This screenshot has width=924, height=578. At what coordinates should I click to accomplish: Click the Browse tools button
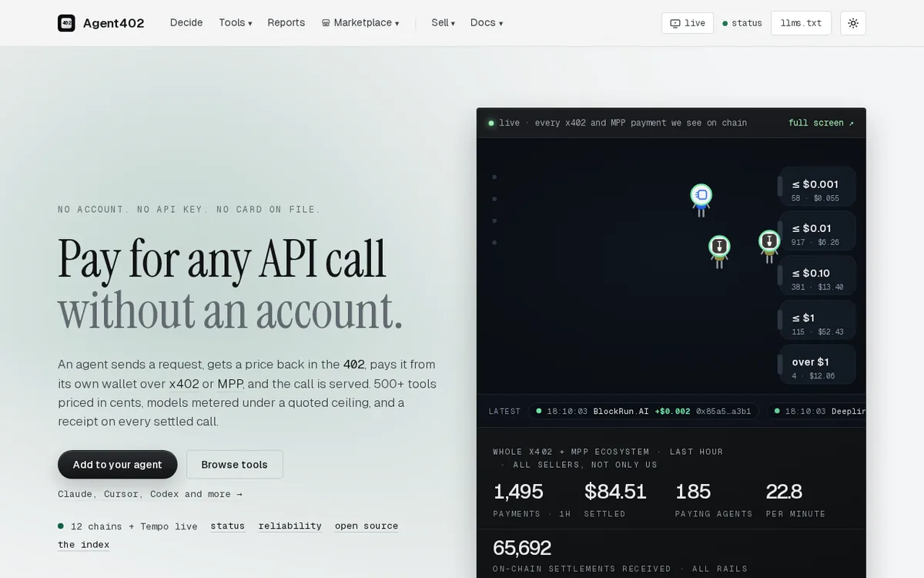(x=234, y=465)
